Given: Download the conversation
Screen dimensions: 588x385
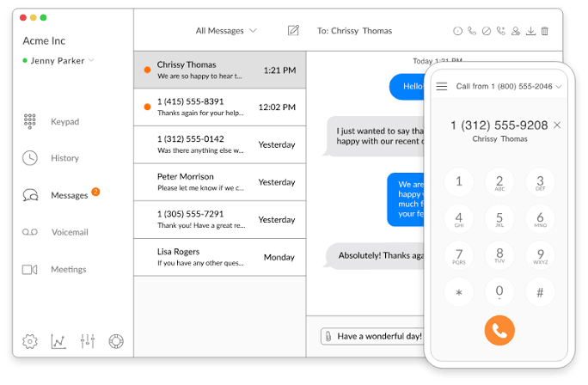Looking at the screenshot, I should click(x=530, y=31).
